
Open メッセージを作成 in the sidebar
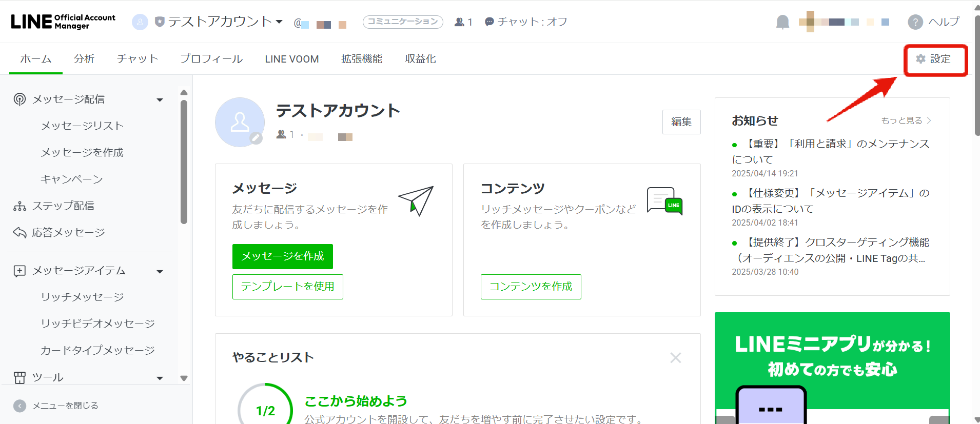coord(82,153)
